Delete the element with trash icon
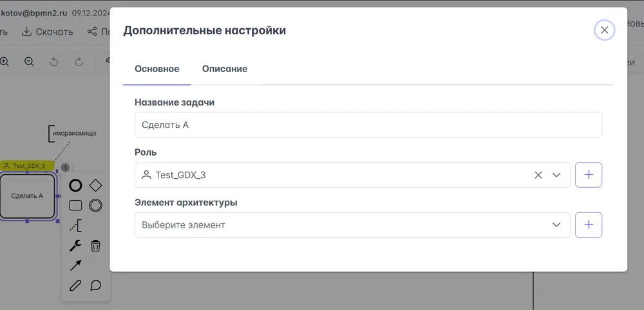This screenshot has width=644, height=310. (x=95, y=246)
